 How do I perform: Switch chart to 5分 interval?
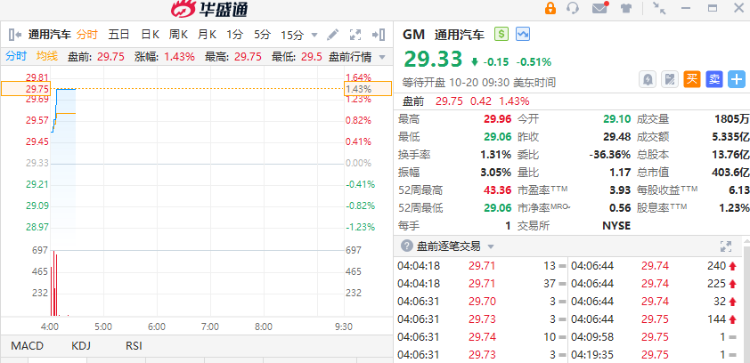coord(262,34)
